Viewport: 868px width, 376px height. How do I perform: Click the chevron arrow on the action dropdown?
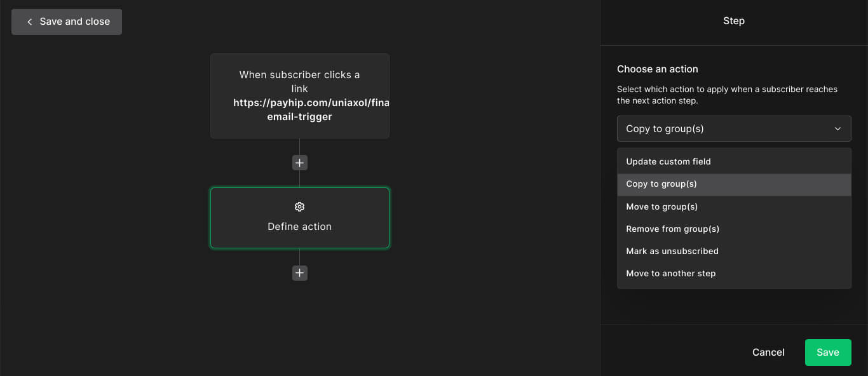(x=837, y=129)
